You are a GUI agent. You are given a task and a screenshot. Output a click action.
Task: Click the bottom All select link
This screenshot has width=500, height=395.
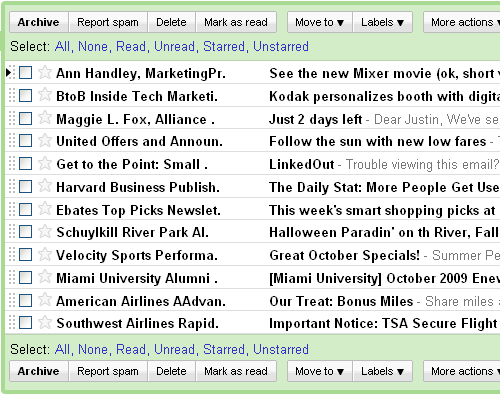(62, 349)
